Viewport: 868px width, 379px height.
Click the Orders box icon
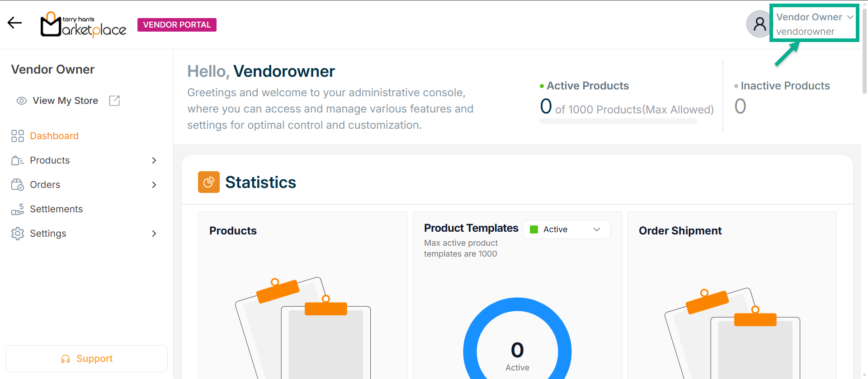18,185
